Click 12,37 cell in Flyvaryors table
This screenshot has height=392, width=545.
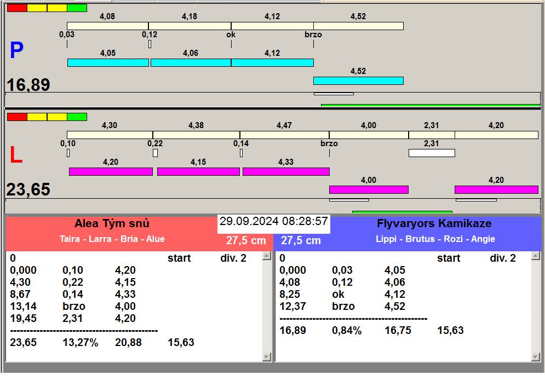click(x=292, y=307)
